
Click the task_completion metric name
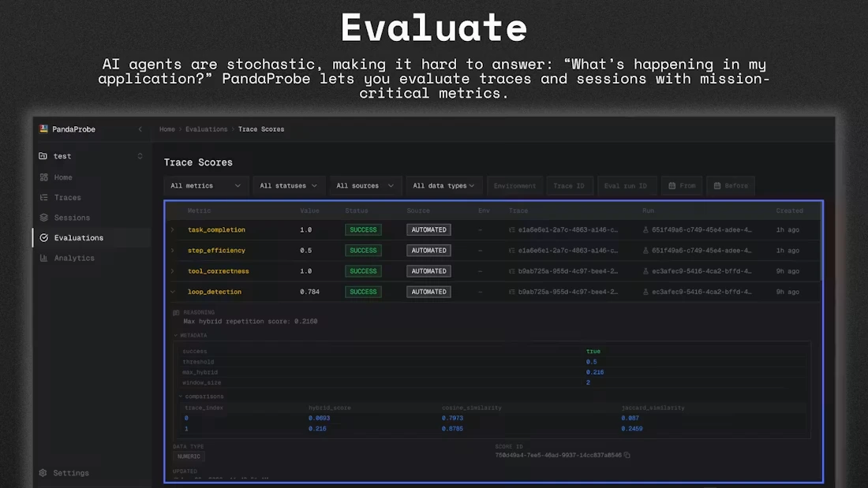pos(216,229)
